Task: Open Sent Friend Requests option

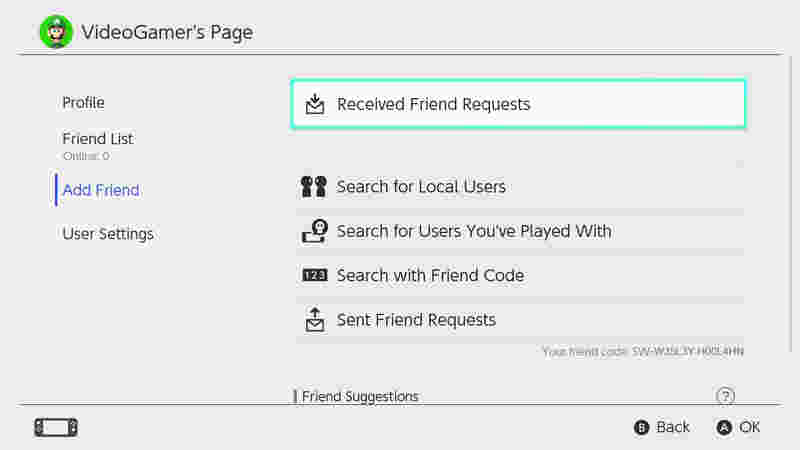Action: point(519,320)
